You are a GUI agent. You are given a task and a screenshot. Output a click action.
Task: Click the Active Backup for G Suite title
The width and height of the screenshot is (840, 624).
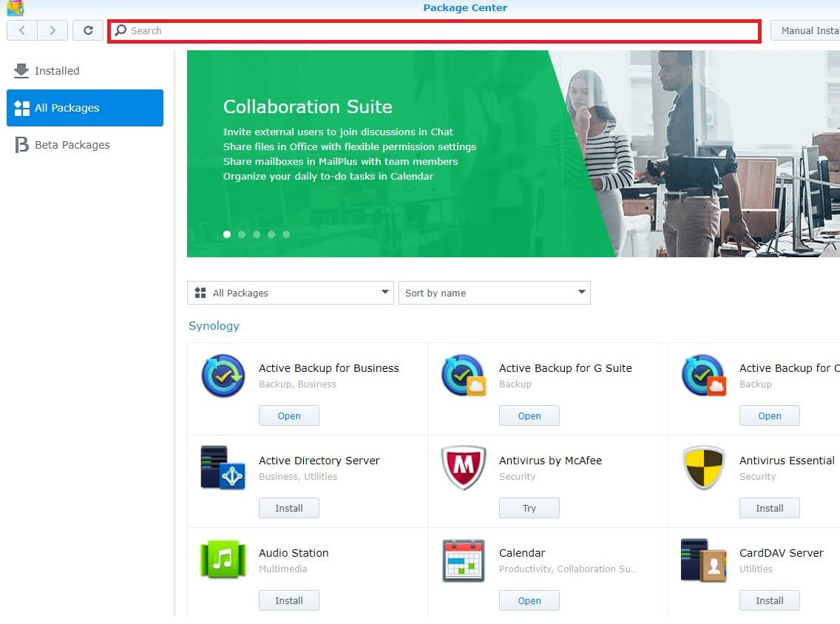coord(565,368)
